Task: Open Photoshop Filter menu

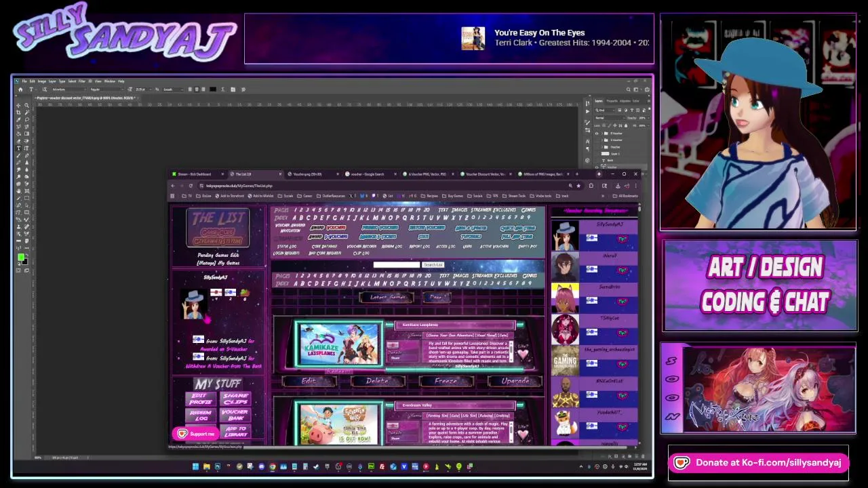Action: pos(82,81)
